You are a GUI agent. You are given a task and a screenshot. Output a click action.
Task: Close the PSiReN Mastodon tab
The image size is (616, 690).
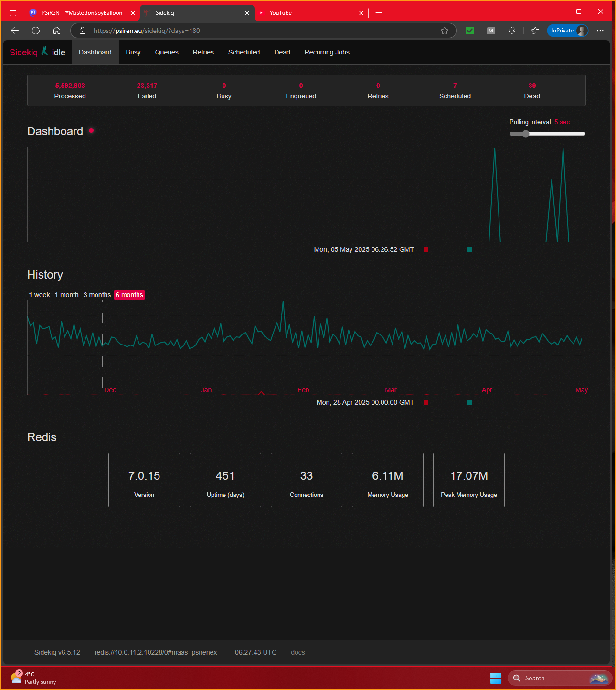tap(133, 13)
